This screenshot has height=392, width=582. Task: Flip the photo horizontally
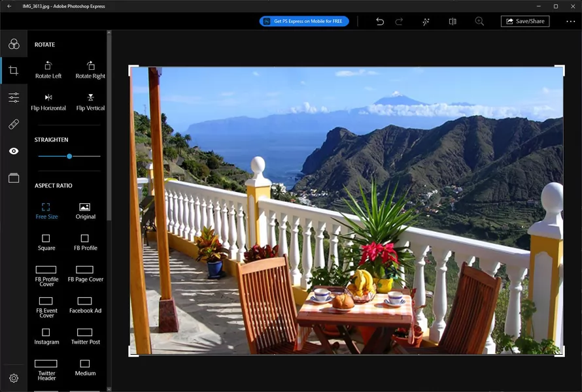(48, 103)
